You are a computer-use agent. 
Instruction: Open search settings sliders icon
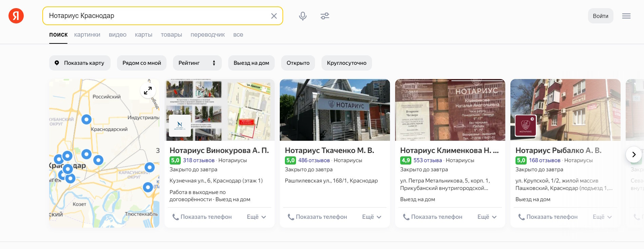click(325, 16)
